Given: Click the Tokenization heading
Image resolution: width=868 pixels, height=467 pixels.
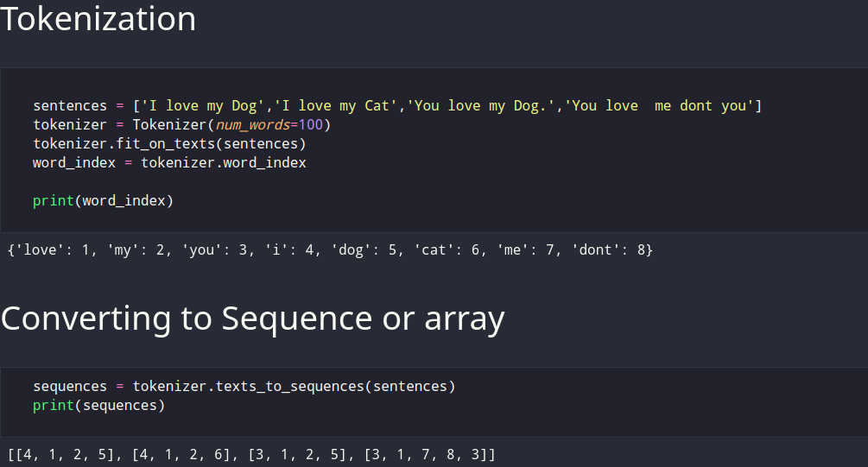Looking at the screenshot, I should 98,19.
